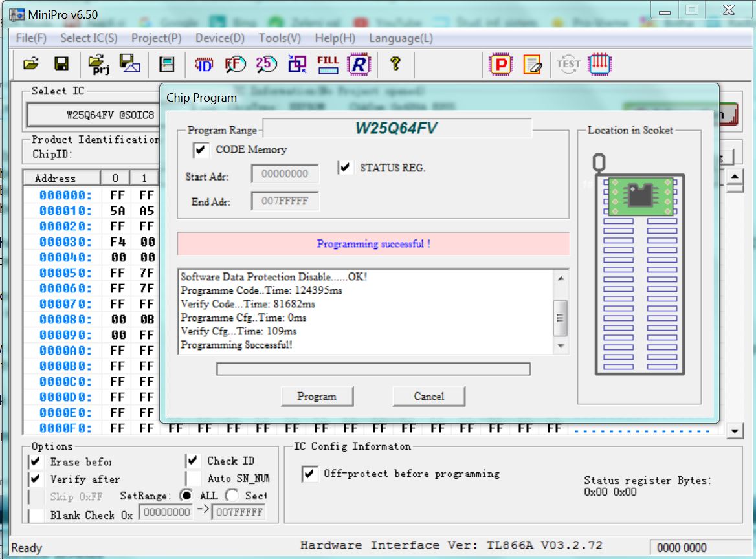Click the W25Q64FV @SOIC8 Select IC button
Image resolution: width=756 pixels, height=559 pixels.
tap(94, 115)
